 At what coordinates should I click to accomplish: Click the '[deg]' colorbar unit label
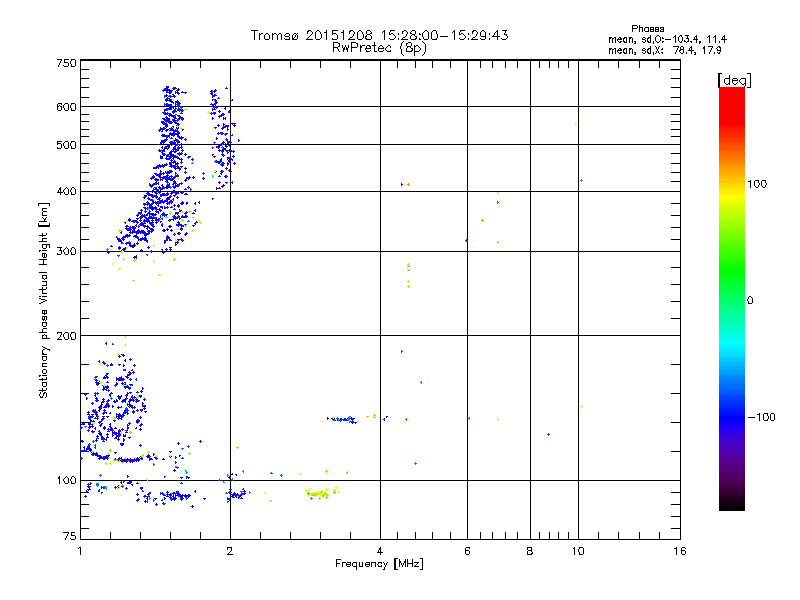point(734,81)
